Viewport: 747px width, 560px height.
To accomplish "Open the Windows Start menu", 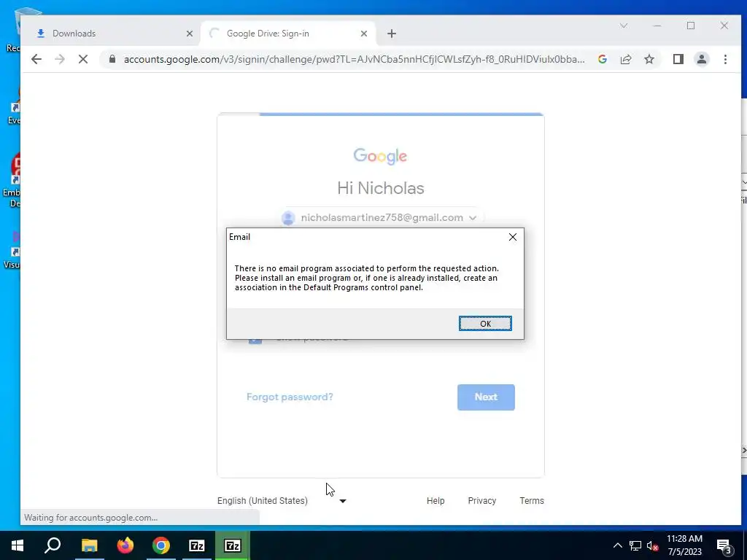I will pos(18,545).
